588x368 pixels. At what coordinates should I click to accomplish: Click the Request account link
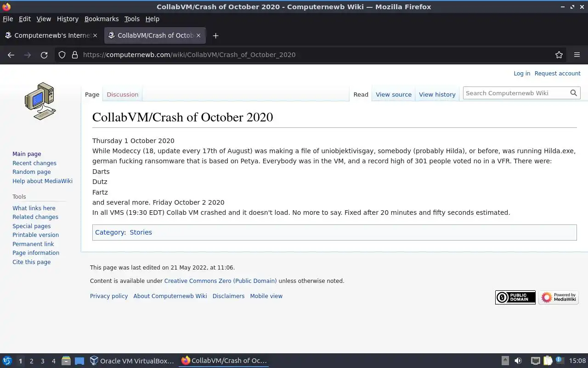(x=557, y=74)
